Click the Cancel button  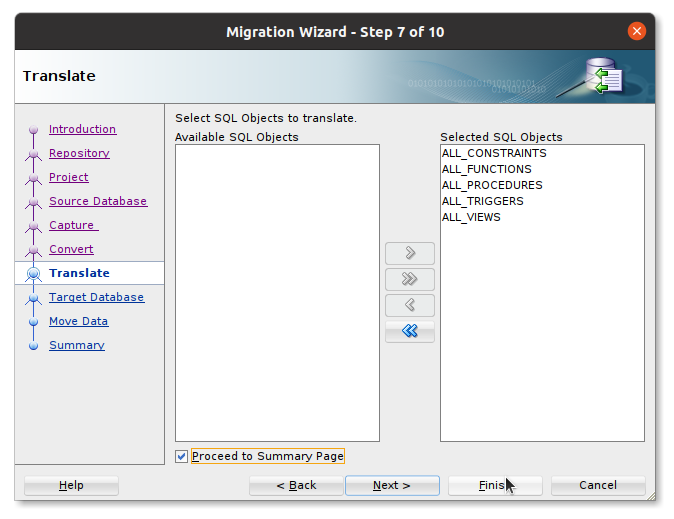pyautogui.click(x=598, y=485)
